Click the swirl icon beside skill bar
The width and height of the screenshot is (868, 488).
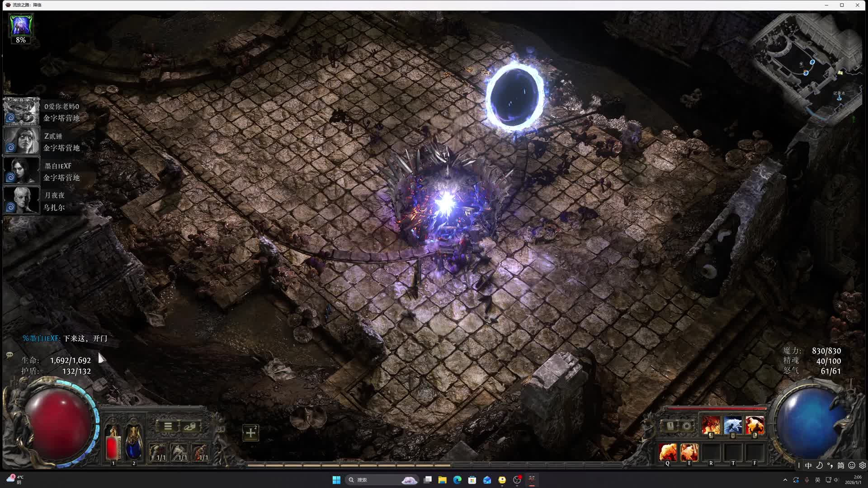pos(686,426)
